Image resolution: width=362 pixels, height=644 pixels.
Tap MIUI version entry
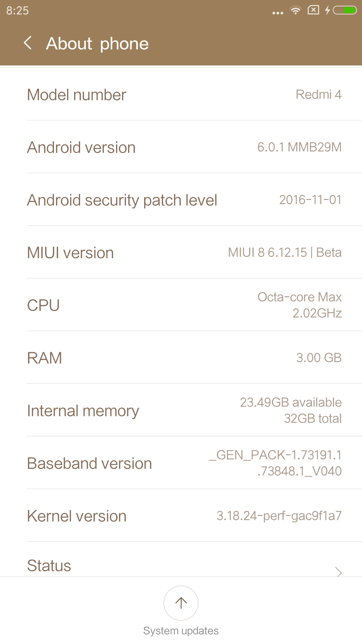tap(181, 253)
